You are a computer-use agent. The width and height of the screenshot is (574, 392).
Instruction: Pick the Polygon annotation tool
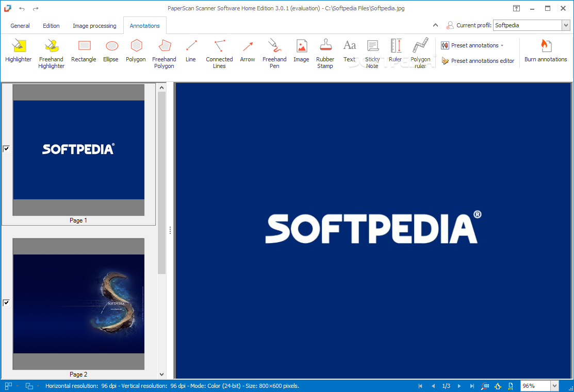(x=136, y=51)
